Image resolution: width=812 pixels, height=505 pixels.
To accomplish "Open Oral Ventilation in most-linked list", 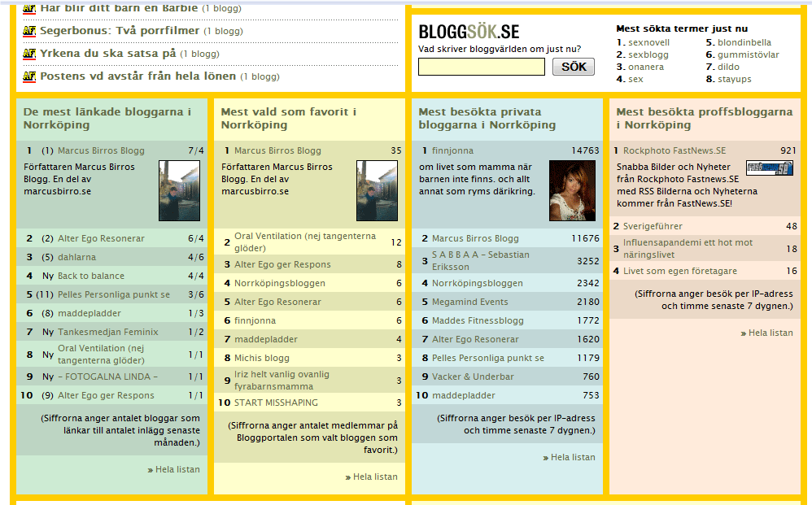I will coord(101,355).
